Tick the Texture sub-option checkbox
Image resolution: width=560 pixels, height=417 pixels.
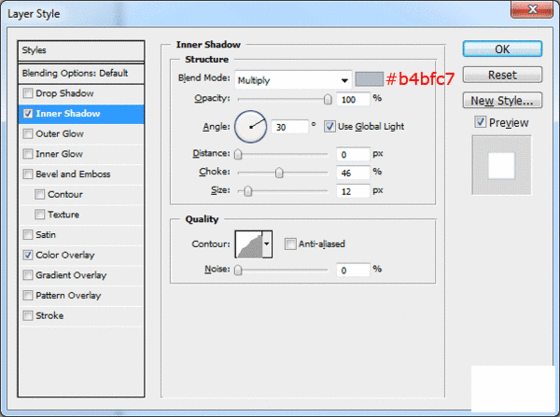[x=40, y=215]
